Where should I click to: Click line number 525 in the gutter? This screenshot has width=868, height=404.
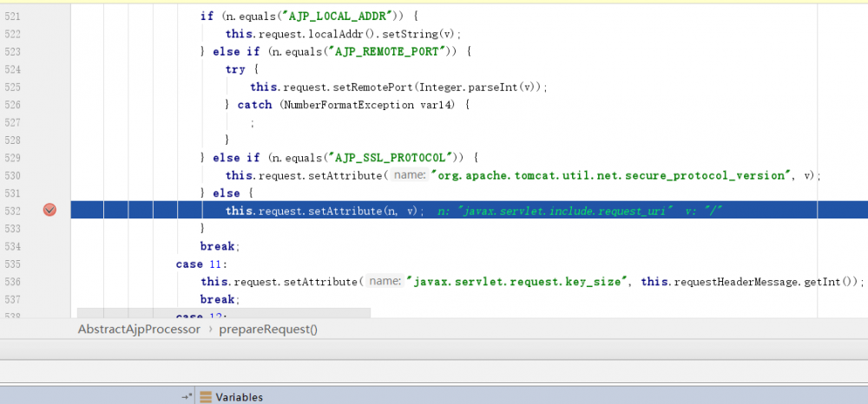click(12, 88)
